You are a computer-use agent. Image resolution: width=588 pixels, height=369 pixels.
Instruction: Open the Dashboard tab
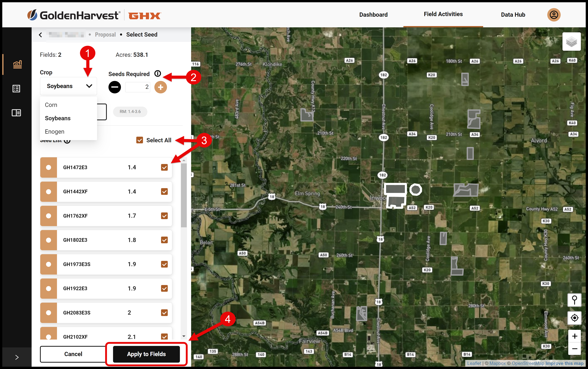373,15
